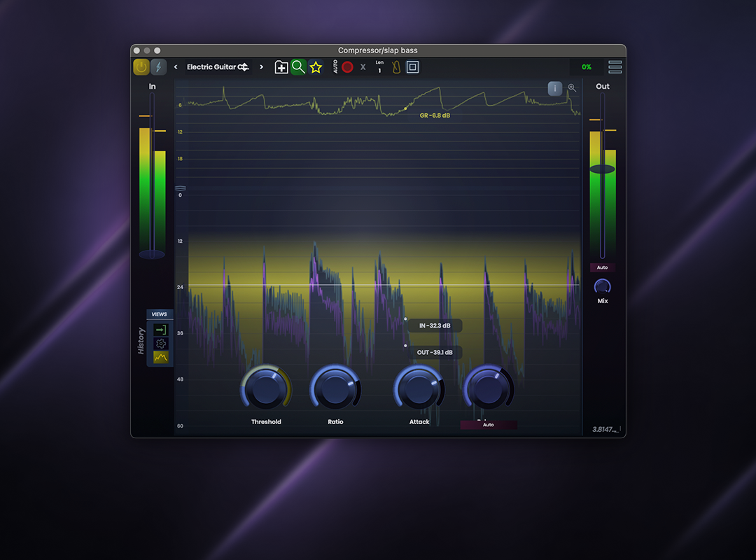Click the Threshold knob
The image size is (756, 560).
tap(266, 388)
